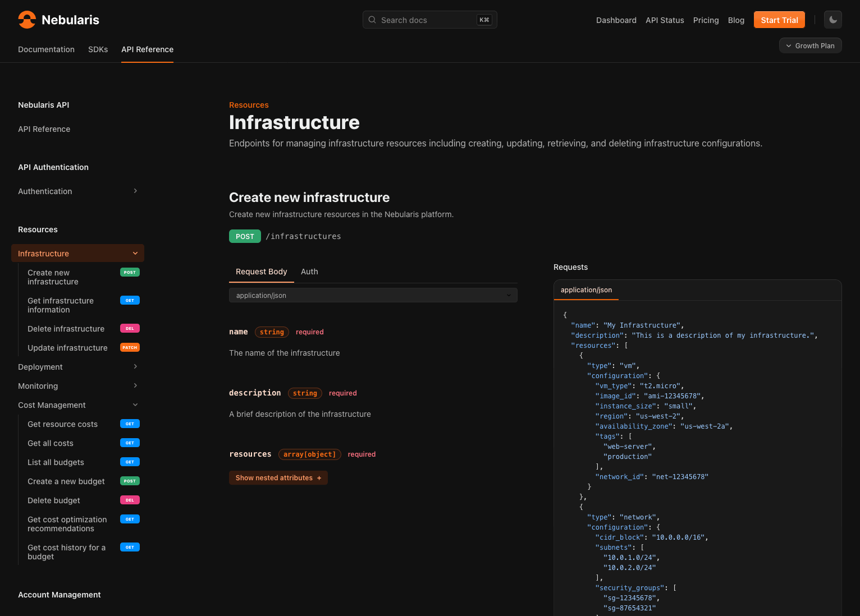Click the GET badge next to List all budgets
Viewport: 860px width, 616px height.
pyautogui.click(x=130, y=462)
